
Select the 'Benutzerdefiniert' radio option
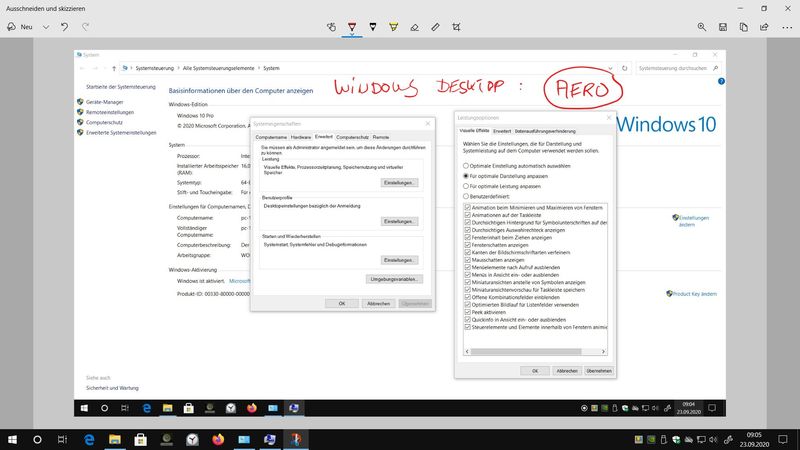pos(466,196)
